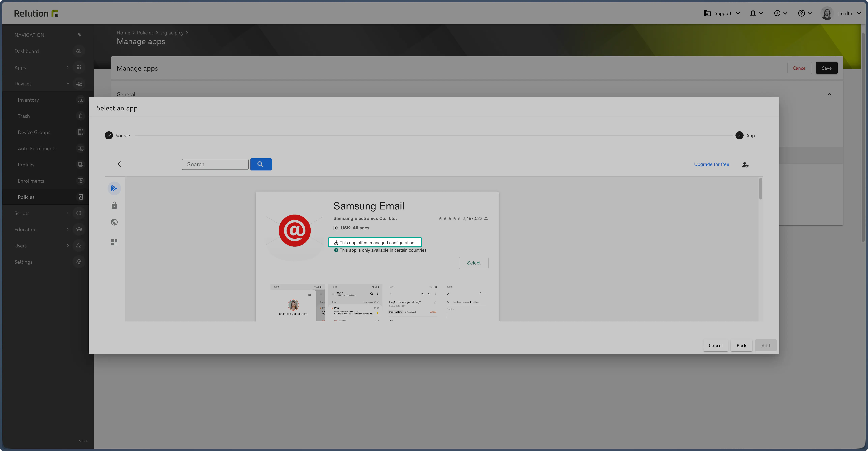The width and height of the screenshot is (868, 451).
Task: Collapse the General section chevron
Action: click(x=829, y=94)
